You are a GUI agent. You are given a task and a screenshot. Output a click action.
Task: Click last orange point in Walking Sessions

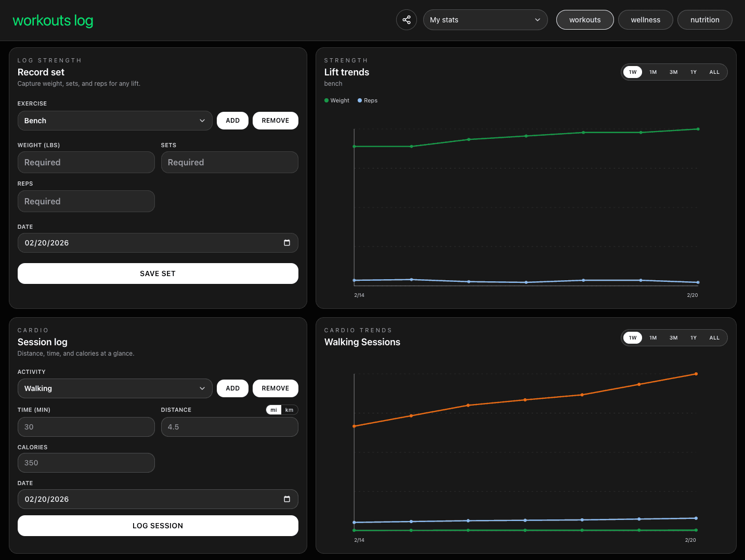(x=696, y=374)
